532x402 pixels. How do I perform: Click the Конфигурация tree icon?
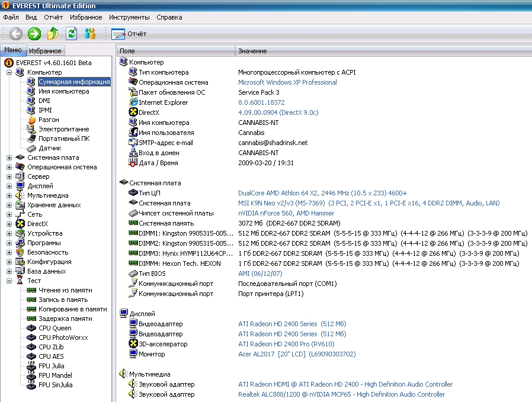coord(20,262)
